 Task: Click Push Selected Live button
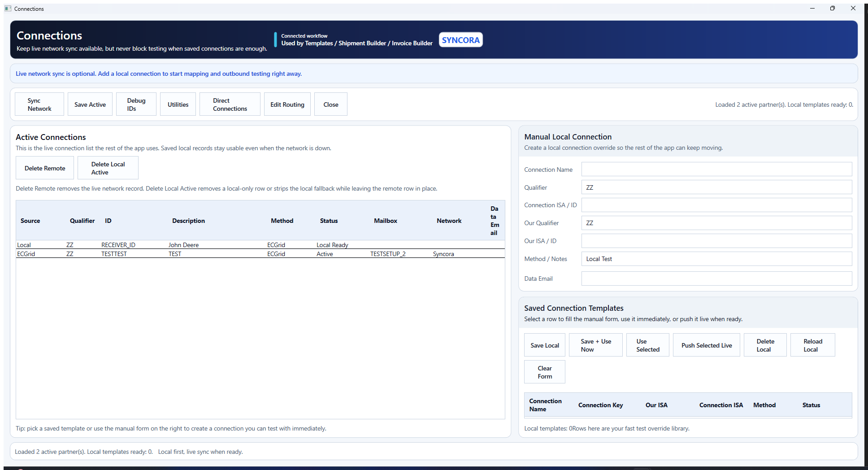[706, 345]
